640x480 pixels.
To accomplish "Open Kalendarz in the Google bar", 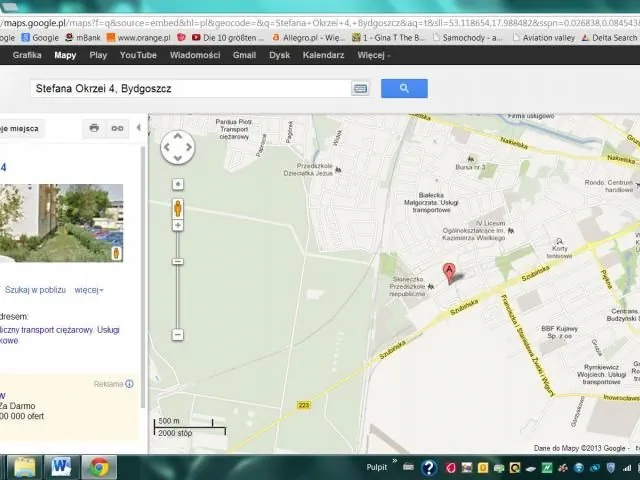I will [x=323, y=55].
